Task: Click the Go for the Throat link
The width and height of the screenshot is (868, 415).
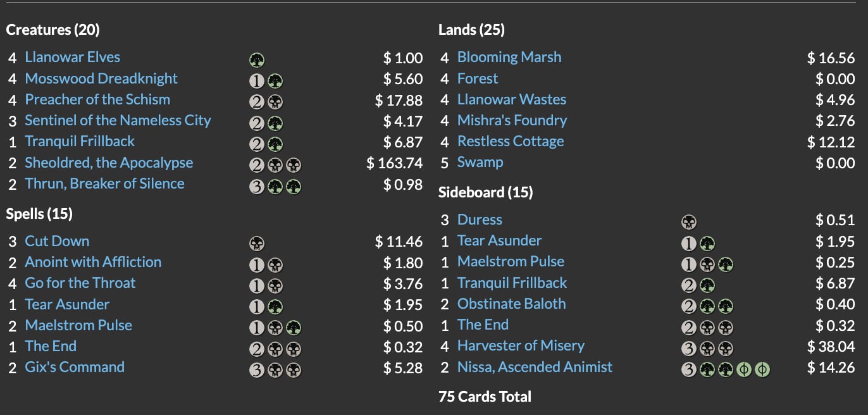Action: point(80,283)
